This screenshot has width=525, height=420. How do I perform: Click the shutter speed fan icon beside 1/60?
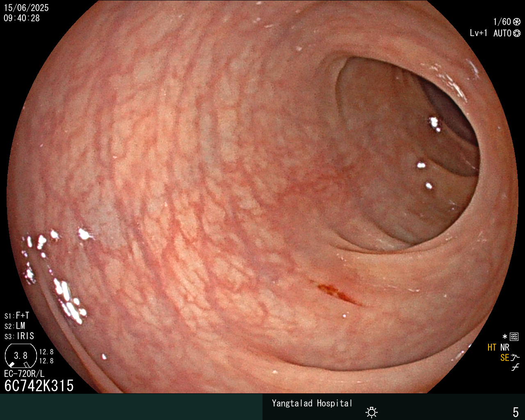tap(517, 22)
